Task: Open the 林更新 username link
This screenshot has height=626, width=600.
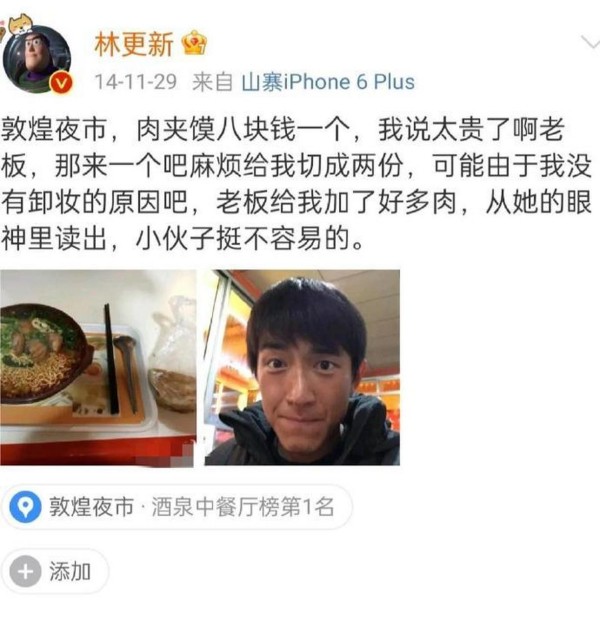Action: pyautogui.click(x=134, y=44)
